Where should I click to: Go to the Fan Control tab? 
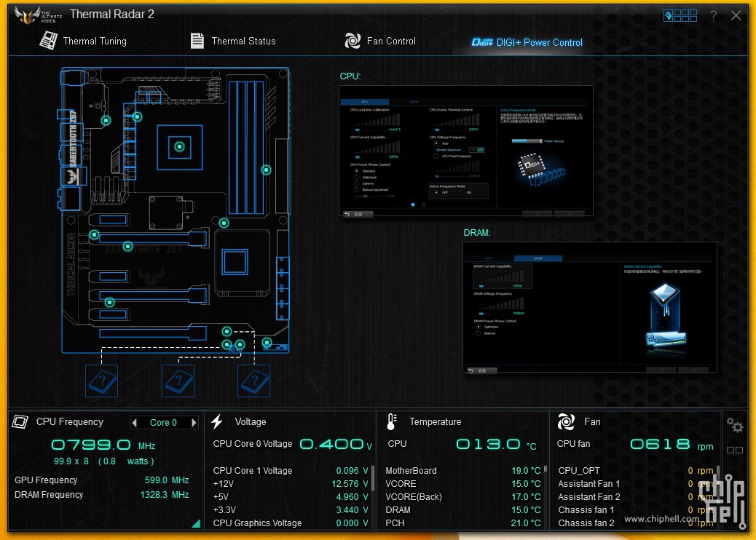point(380,41)
